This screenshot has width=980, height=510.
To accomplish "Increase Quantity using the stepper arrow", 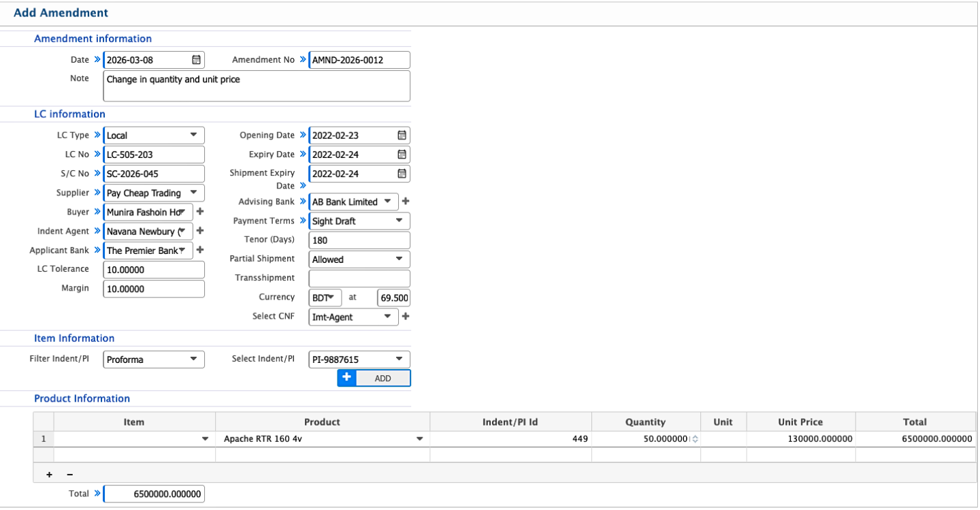I will click(x=696, y=436).
